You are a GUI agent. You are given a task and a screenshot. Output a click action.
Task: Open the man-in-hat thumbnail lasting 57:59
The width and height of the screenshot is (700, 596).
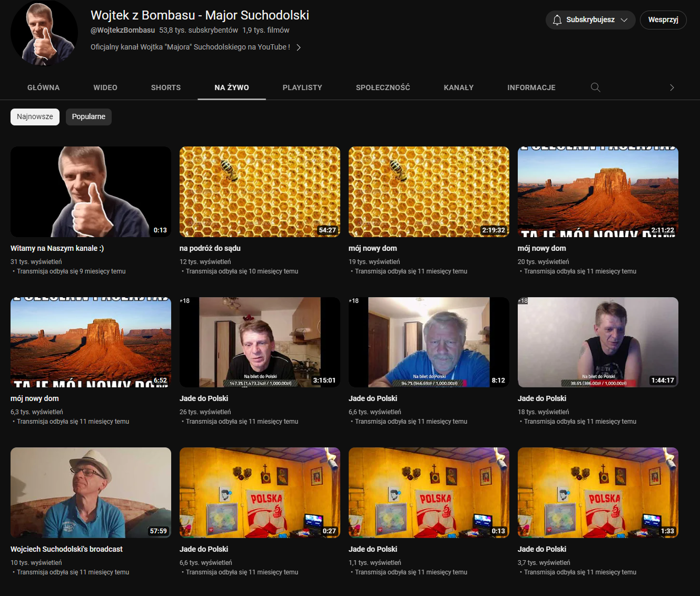click(x=91, y=493)
